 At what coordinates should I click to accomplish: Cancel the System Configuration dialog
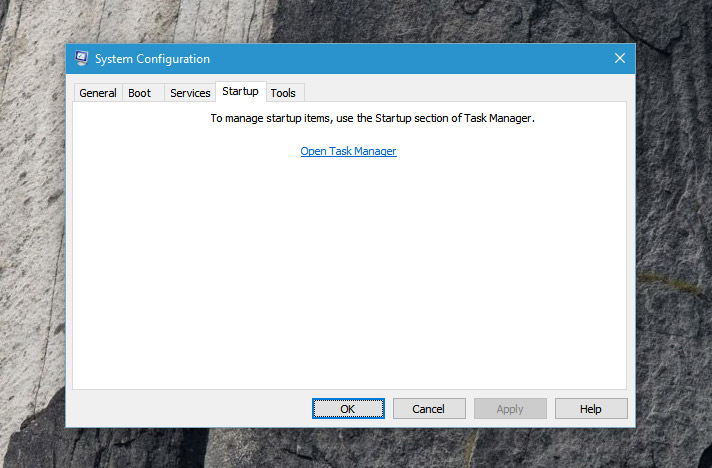pos(429,409)
